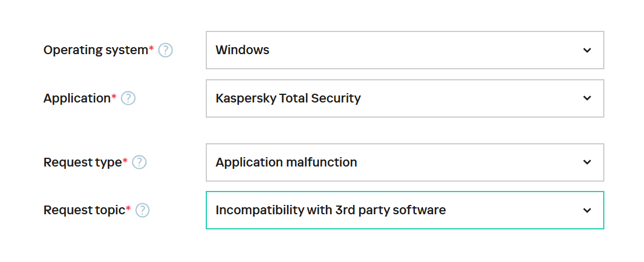The width and height of the screenshot is (644, 262).
Task: Click the Request type field label
Action: coord(82,162)
